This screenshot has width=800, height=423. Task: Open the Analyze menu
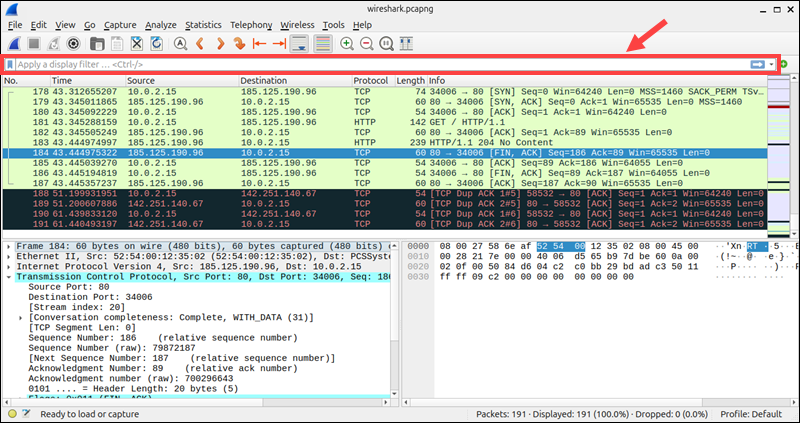click(161, 25)
